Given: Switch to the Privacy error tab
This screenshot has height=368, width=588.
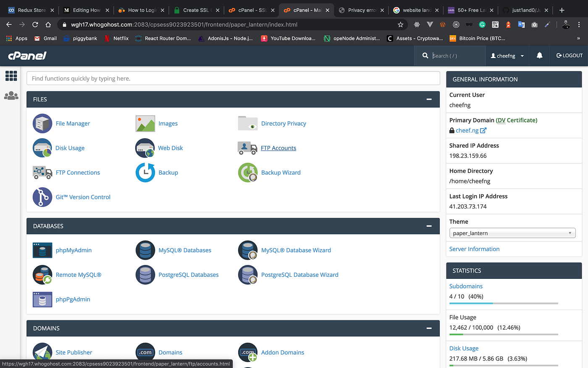Looking at the screenshot, I should (x=361, y=10).
